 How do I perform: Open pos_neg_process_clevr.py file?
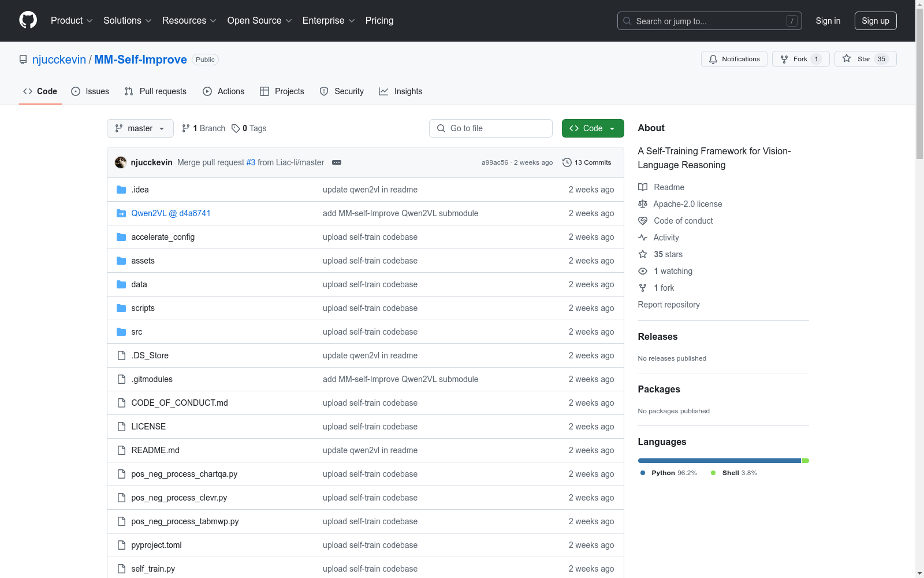coord(179,498)
